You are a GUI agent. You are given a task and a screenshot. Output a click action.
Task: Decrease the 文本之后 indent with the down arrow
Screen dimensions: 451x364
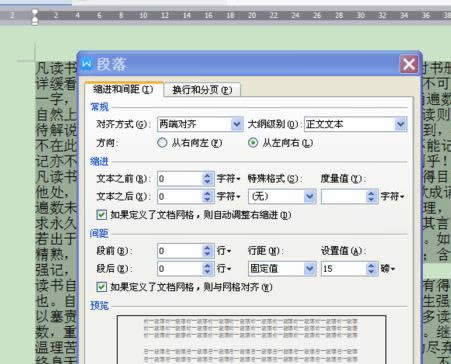coord(207,200)
